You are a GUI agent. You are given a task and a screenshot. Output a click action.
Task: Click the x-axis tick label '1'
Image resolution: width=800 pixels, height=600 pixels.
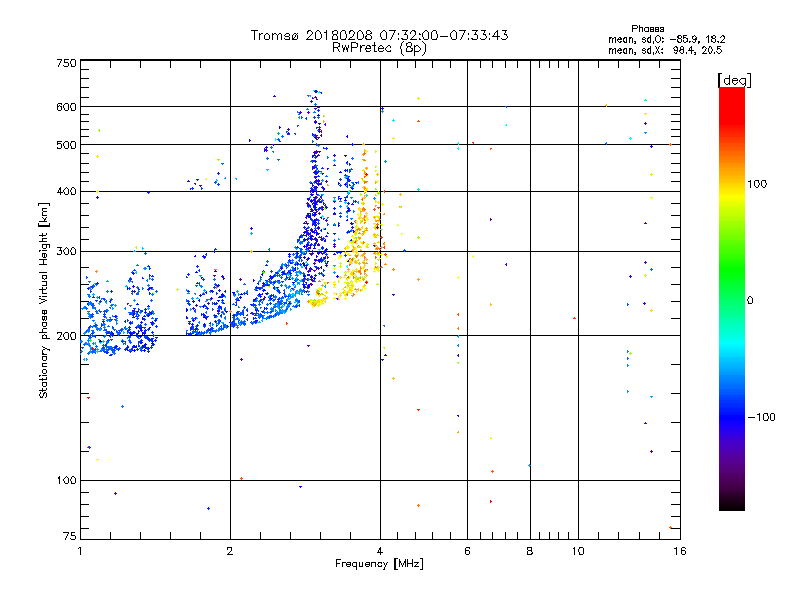pyautogui.click(x=81, y=551)
